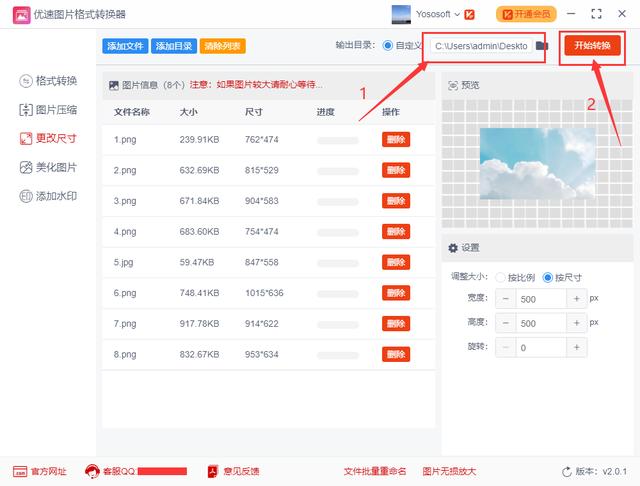Image resolution: width=640 pixels, height=486 pixels.
Task: Click the 预览 preview panel icon
Action: 453,85
